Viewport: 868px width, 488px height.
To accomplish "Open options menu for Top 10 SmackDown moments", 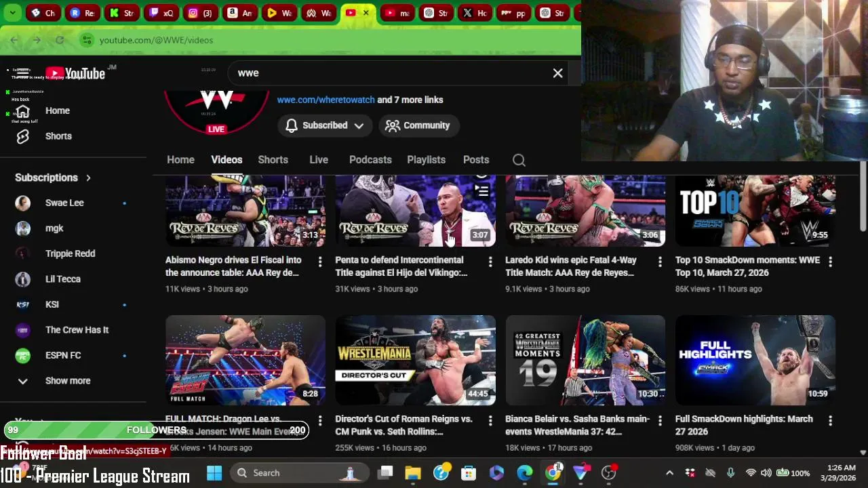I will click(830, 261).
